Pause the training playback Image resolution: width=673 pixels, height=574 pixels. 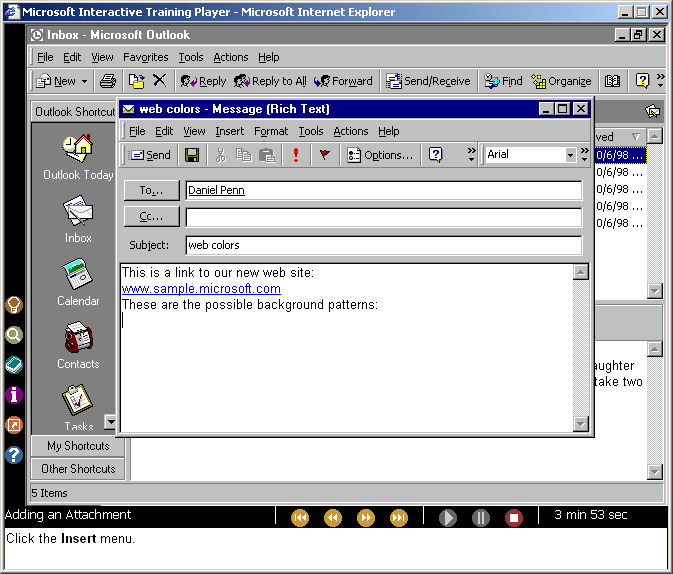click(x=481, y=518)
